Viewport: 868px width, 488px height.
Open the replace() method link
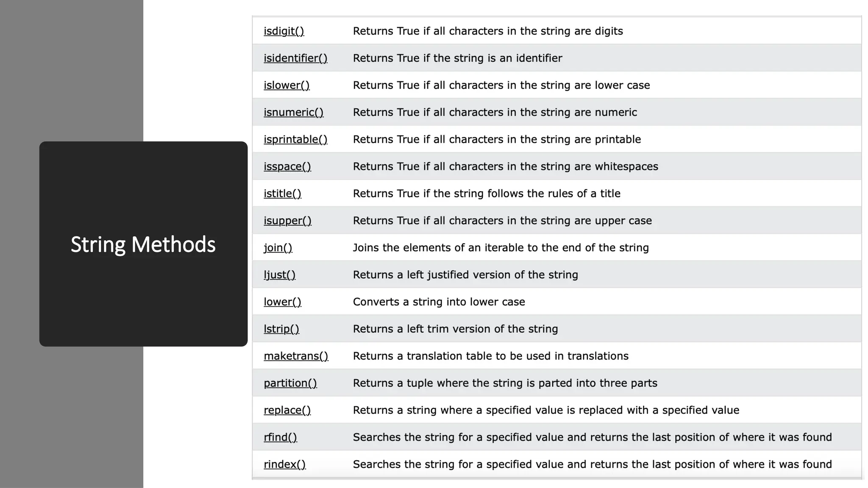[287, 410]
